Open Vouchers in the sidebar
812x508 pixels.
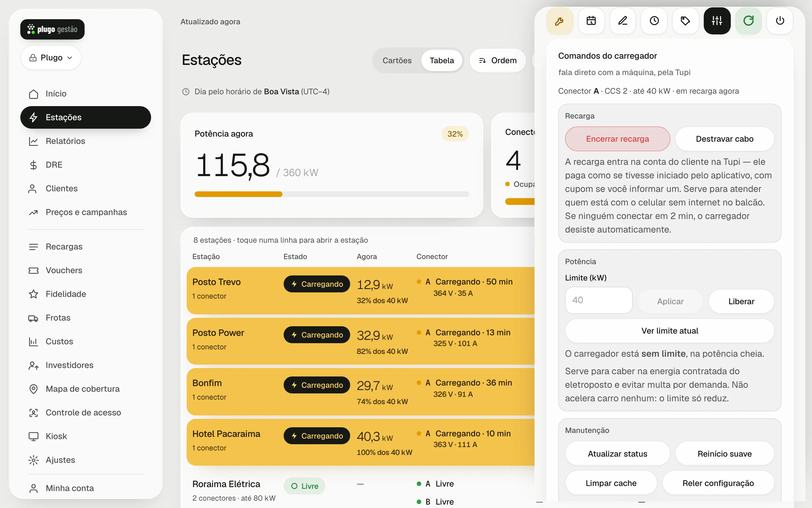[85, 270]
